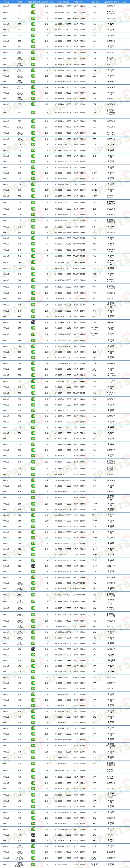
Task: Click the '964' body cell in 960 2.5 row
Action: [95, 105]
